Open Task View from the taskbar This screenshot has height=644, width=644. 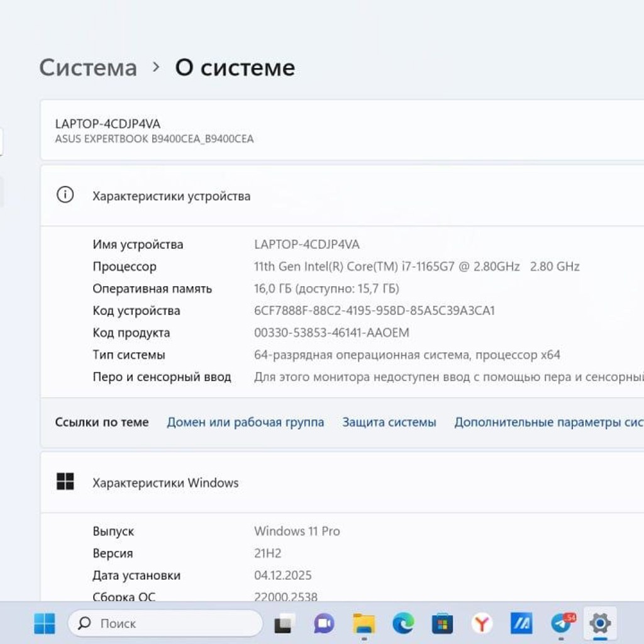(x=285, y=624)
